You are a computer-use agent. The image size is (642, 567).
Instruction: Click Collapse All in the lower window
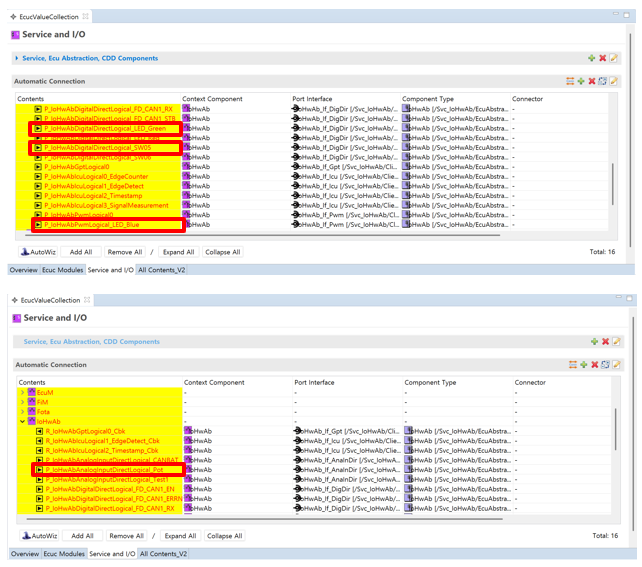click(x=224, y=535)
